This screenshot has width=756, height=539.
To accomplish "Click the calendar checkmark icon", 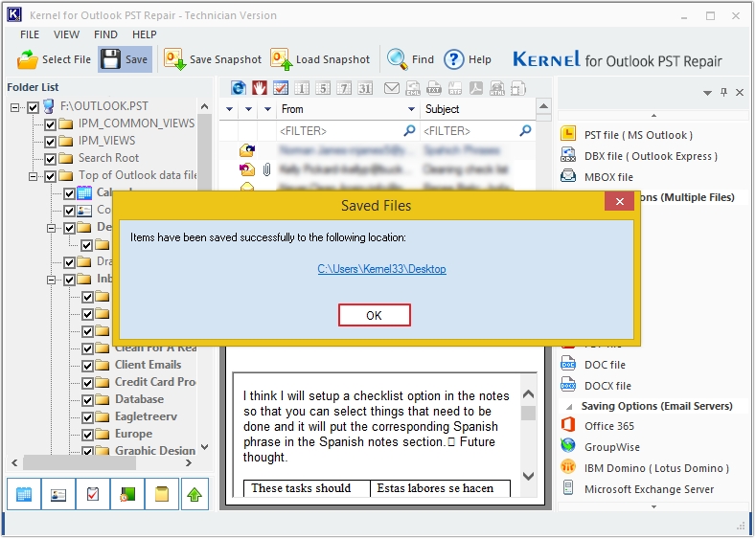I will coord(281,88).
